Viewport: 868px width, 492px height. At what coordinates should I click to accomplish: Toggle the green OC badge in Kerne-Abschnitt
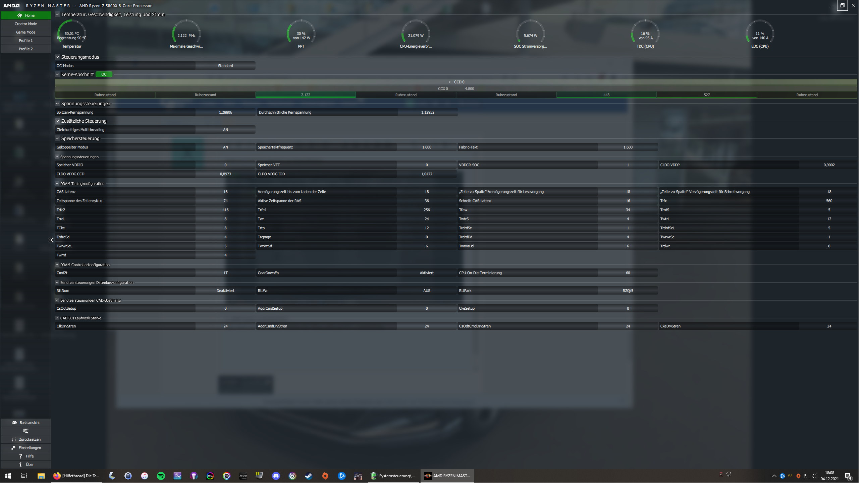(x=104, y=74)
